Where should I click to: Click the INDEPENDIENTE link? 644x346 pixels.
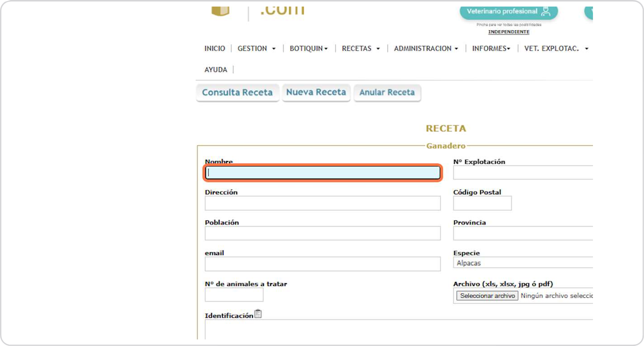(509, 32)
